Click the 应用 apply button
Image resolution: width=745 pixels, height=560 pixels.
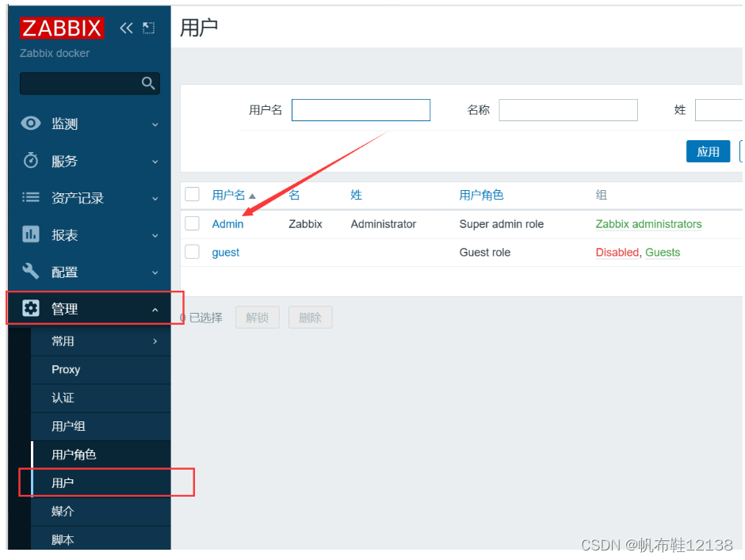708,151
